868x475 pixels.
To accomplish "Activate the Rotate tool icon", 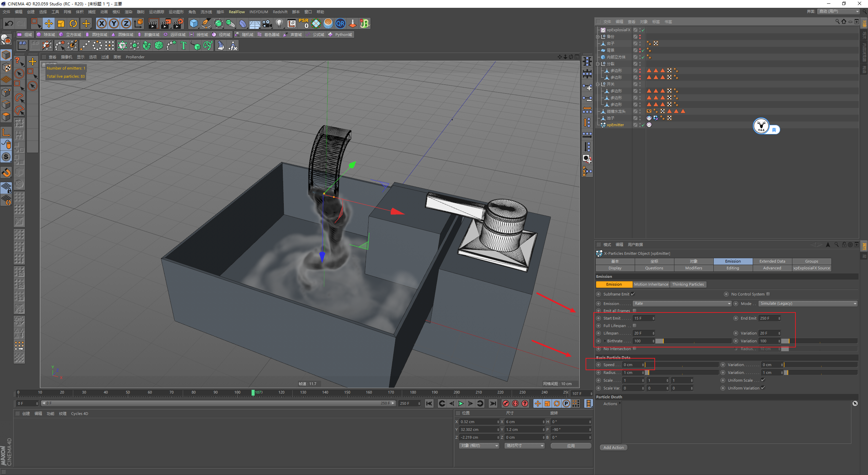I will click(x=73, y=23).
